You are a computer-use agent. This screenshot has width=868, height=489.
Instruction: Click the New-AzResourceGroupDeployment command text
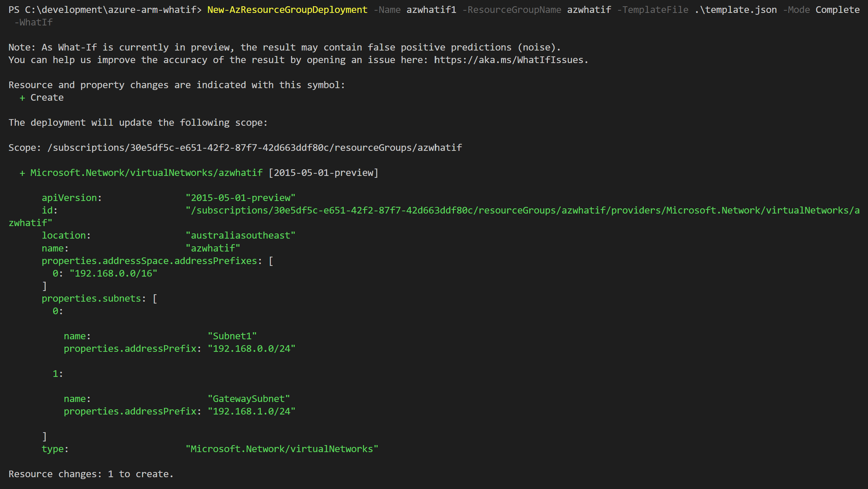pos(287,10)
